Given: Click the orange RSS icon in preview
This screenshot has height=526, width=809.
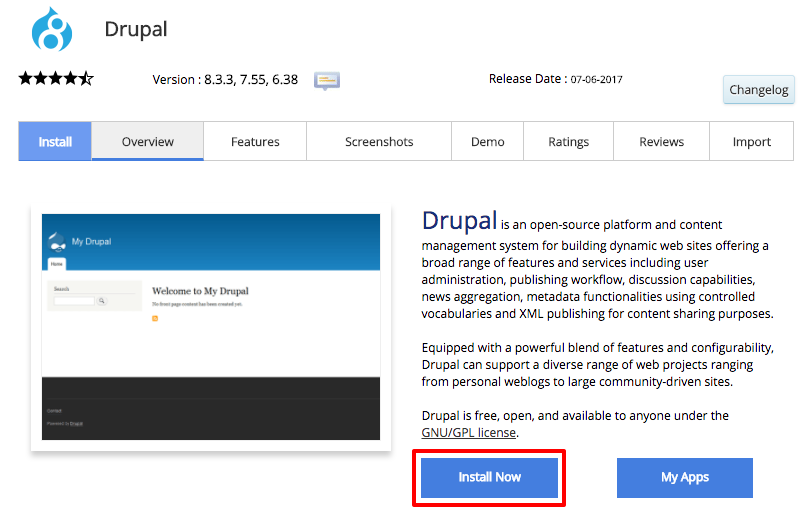Looking at the screenshot, I should click(x=155, y=318).
